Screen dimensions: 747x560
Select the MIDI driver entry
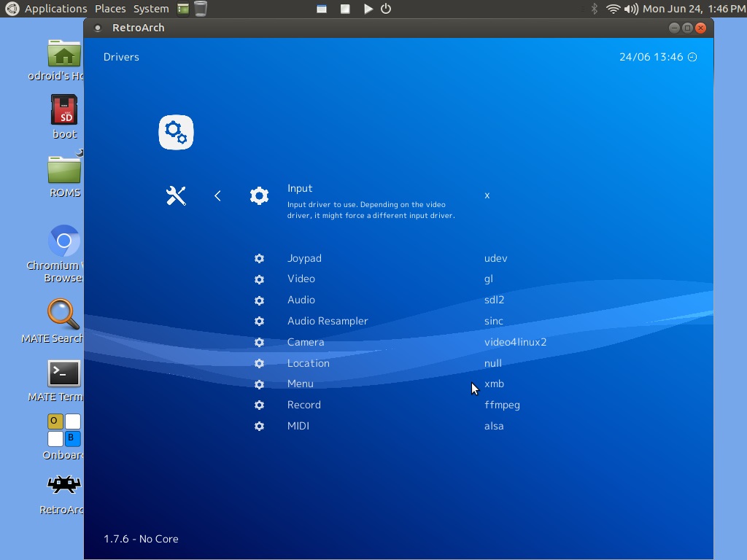(298, 426)
